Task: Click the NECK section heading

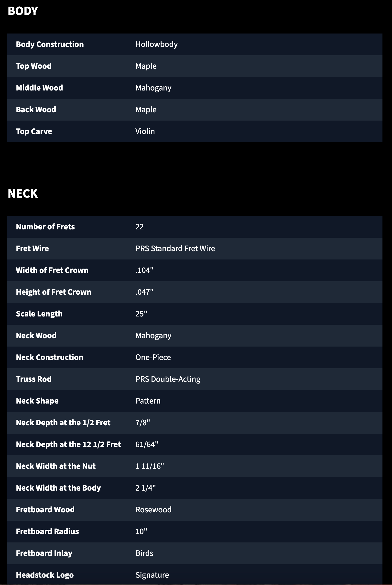Action: point(23,194)
